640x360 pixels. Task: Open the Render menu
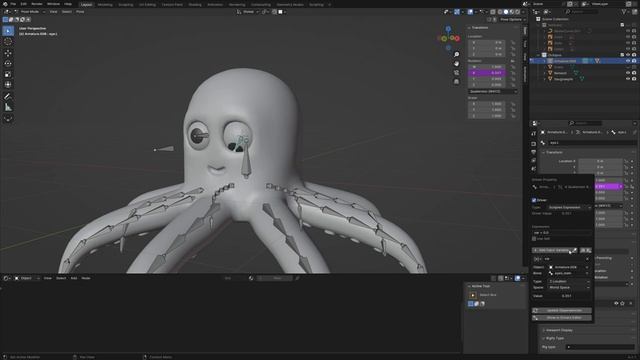pos(37,4)
